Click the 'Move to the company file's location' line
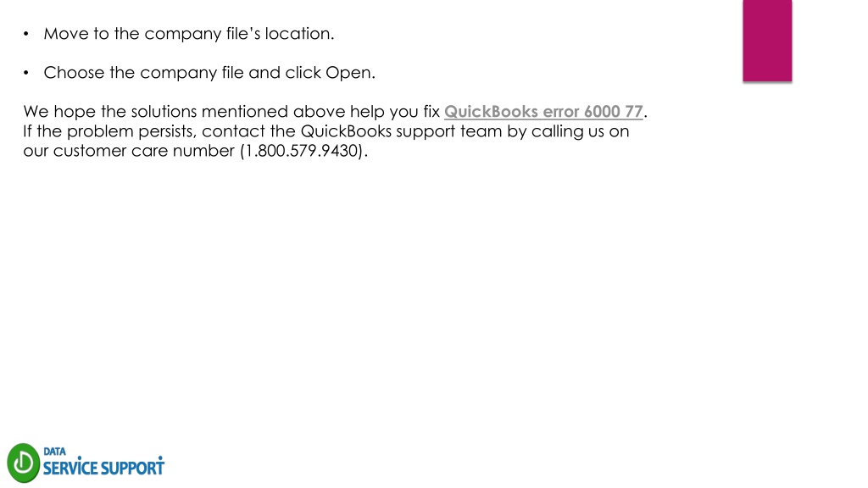868x488 pixels. 189,34
